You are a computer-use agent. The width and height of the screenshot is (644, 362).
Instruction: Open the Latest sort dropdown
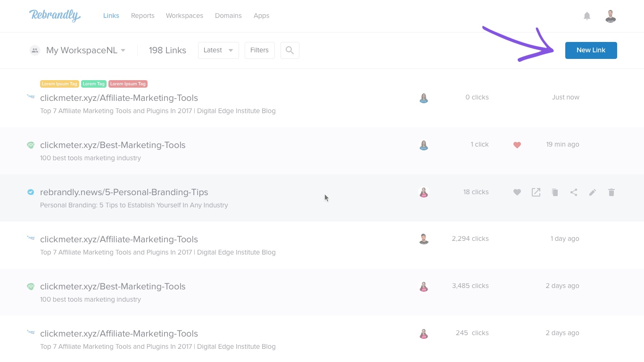click(x=218, y=50)
